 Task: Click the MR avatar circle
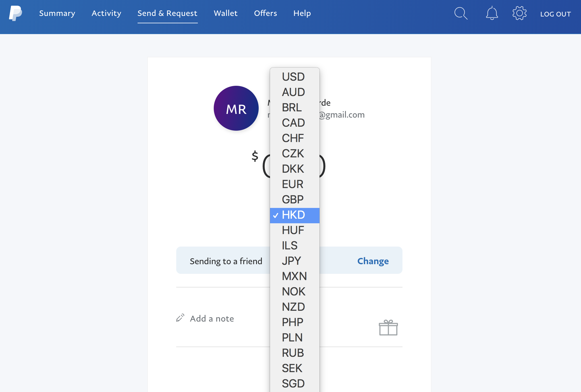click(236, 108)
